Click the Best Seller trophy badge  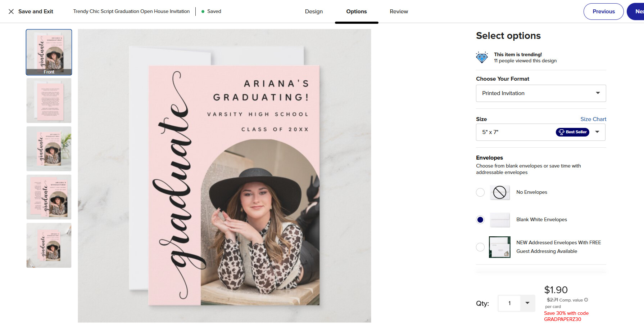click(572, 132)
